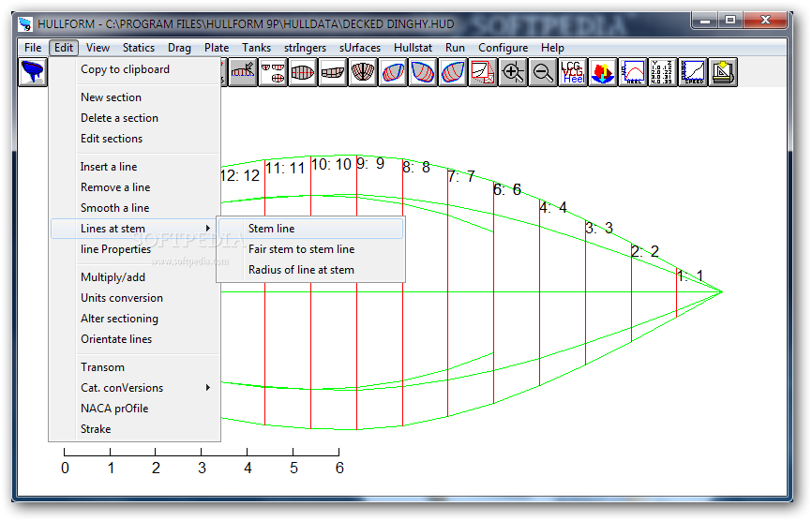The width and height of the screenshot is (812, 521).
Task: Select Alter sectioning
Action: [135, 319]
